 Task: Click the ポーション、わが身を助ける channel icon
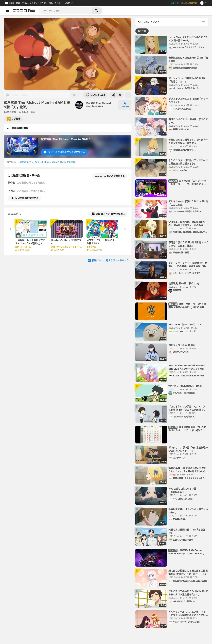coord(170,89)
